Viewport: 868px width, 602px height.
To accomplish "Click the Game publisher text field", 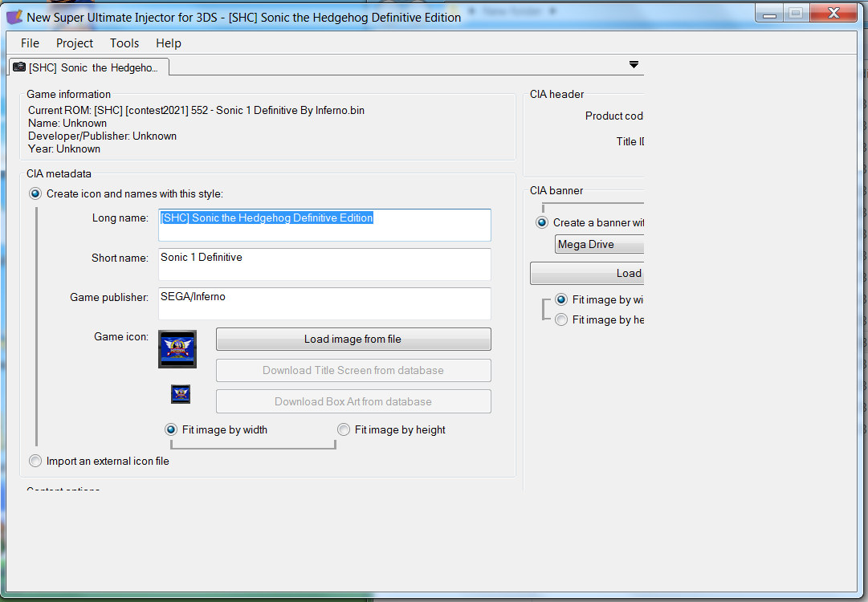I will (324, 303).
